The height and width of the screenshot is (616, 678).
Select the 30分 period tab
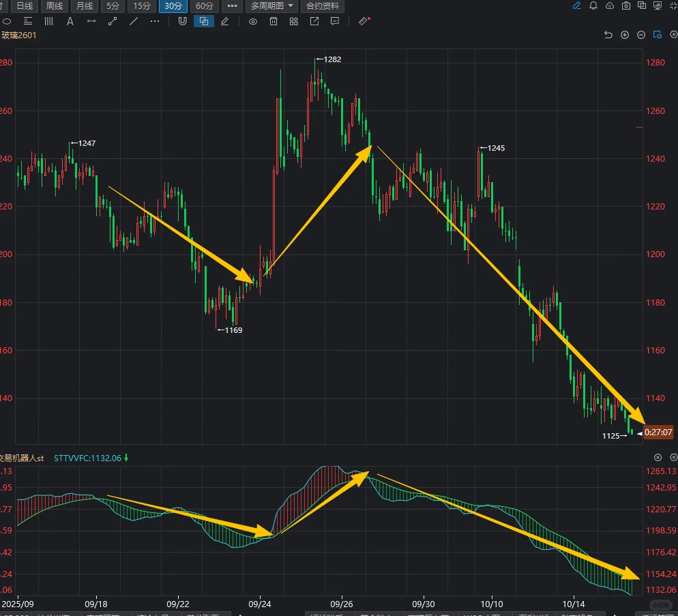point(173,6)
